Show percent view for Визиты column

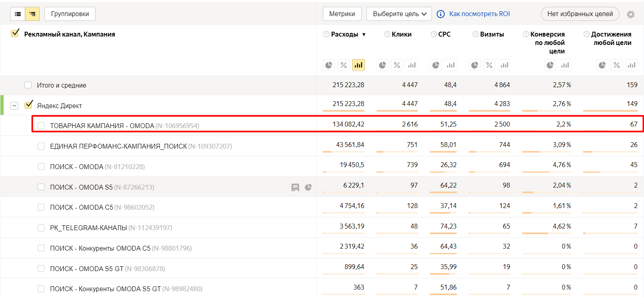(x=489, y=65)
